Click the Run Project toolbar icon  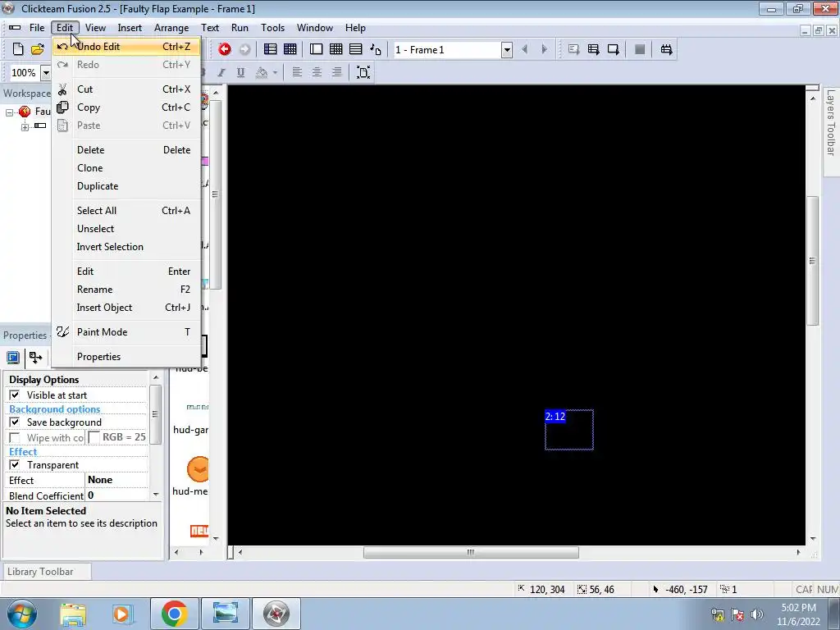[x=573, y=49]
